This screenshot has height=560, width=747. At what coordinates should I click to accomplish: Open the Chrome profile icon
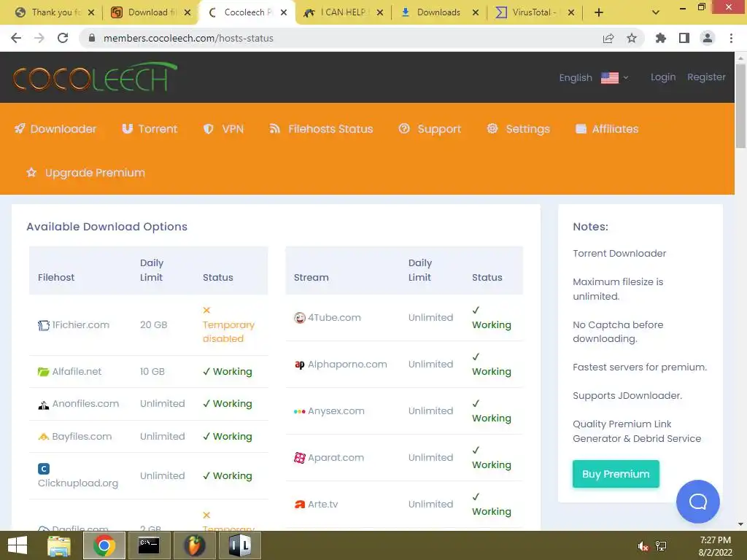pos(708,38)
